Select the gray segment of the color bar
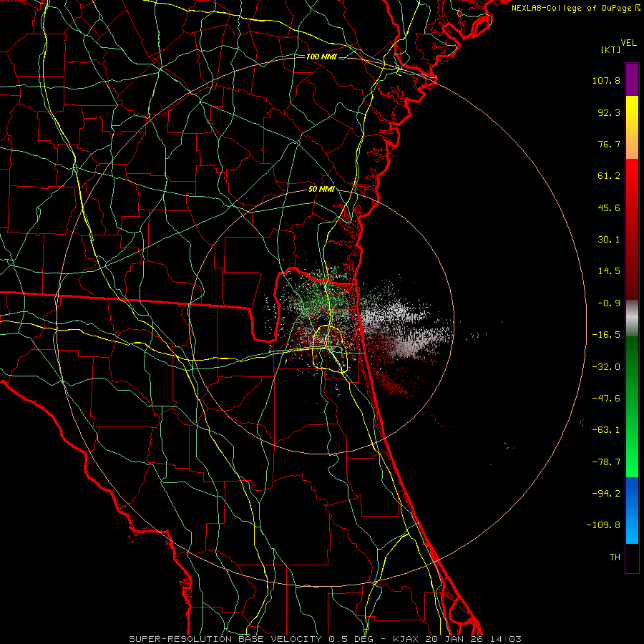Screen dimensions: 644x644 (632, 318)
